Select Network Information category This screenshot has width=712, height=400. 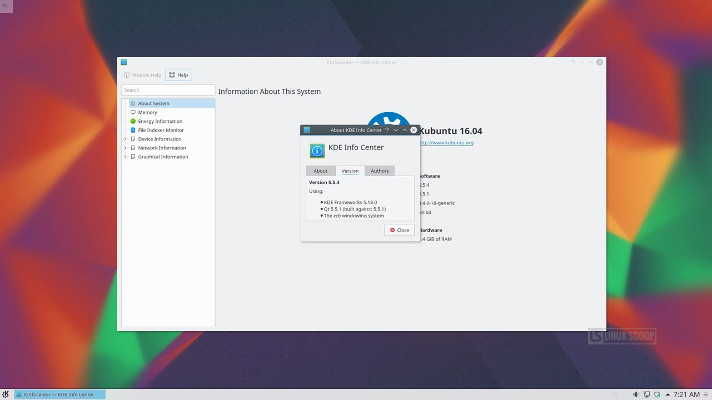(x=162, y=148)
